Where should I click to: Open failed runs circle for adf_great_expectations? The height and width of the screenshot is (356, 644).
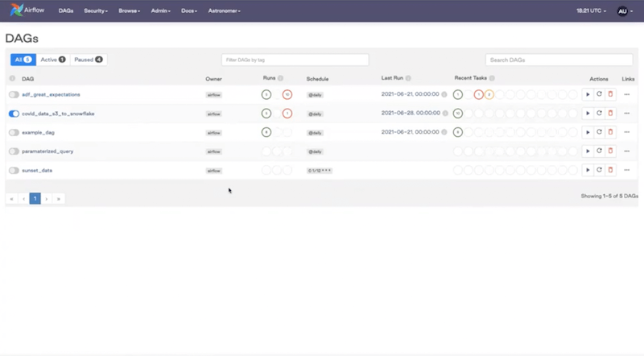[x=287, y=94]
